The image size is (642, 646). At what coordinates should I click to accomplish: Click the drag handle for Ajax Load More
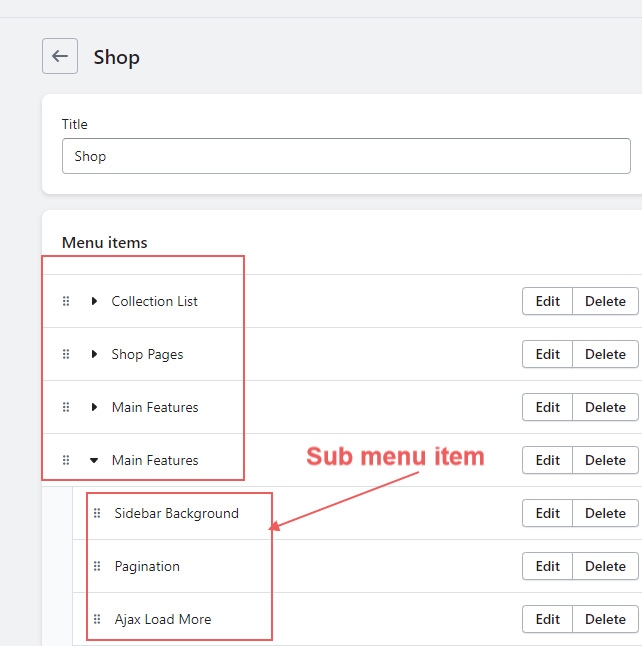97,619
